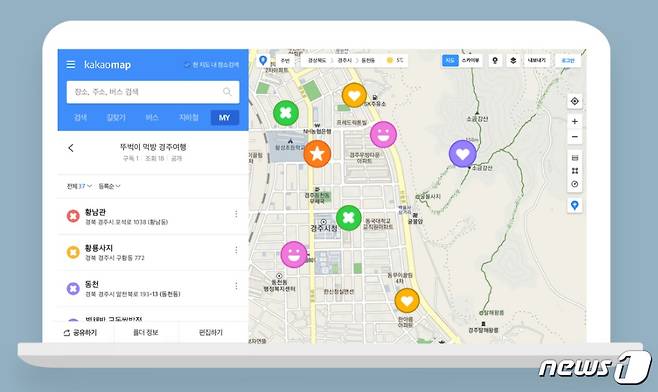
Task: Open the 경주시 breadcrumb selector
Action: pyautogui.click(x=345, y=60)
